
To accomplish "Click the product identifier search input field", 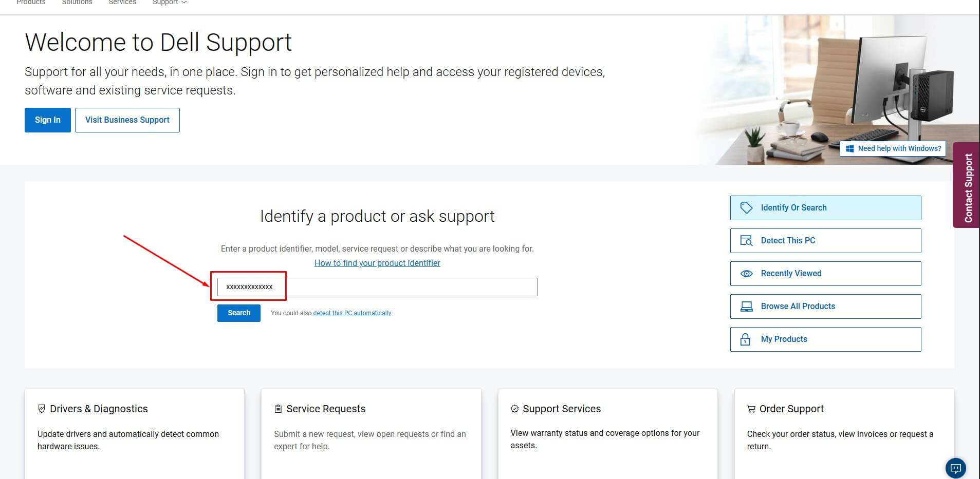I will [377, 287].
